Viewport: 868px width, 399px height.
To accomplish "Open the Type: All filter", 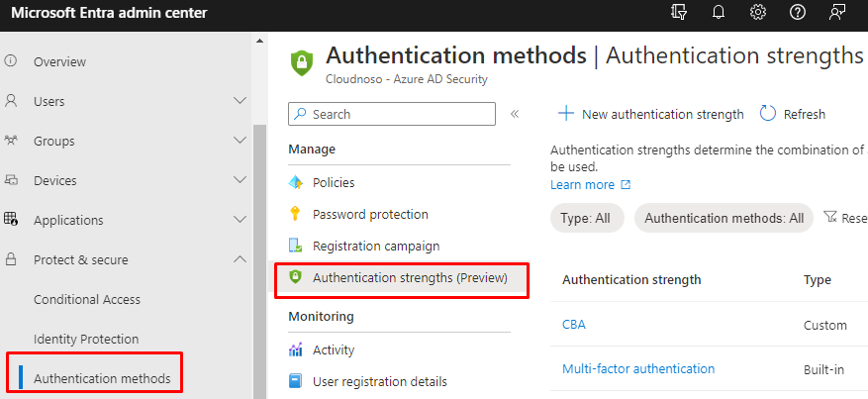I will [x=586, y=218].
